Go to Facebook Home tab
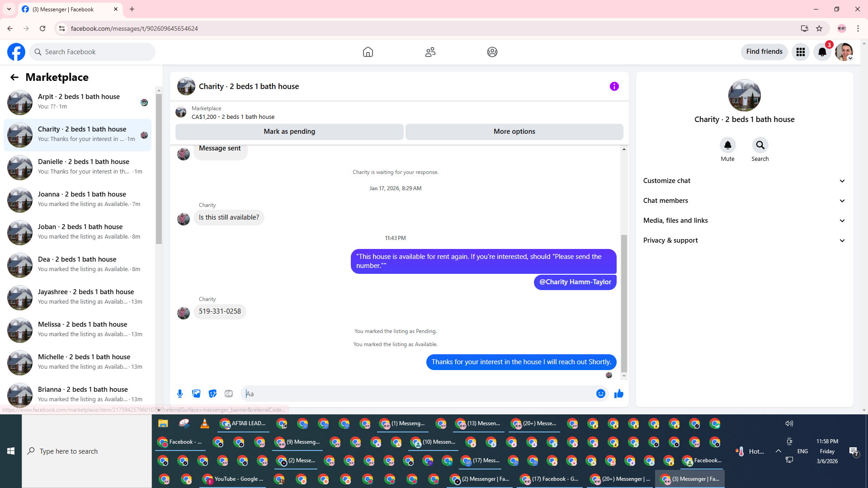This screenshot has width=868, height=488. pyautogui.click(x=368, y=52)
